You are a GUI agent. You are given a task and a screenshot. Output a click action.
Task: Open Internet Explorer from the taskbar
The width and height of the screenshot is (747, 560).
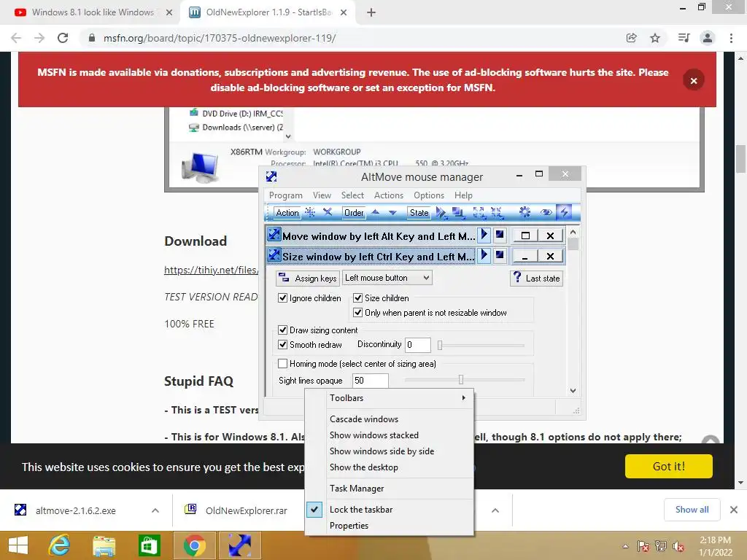60,545
